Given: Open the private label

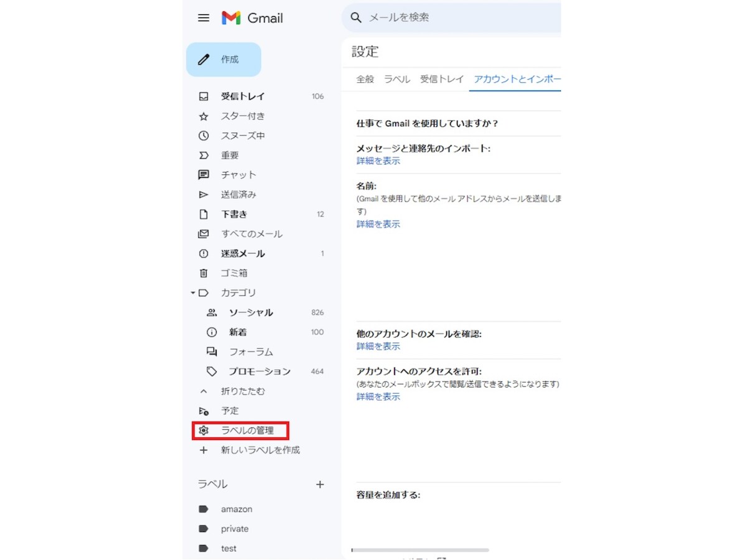Looking at the screenshot, I should pos(235,529).
